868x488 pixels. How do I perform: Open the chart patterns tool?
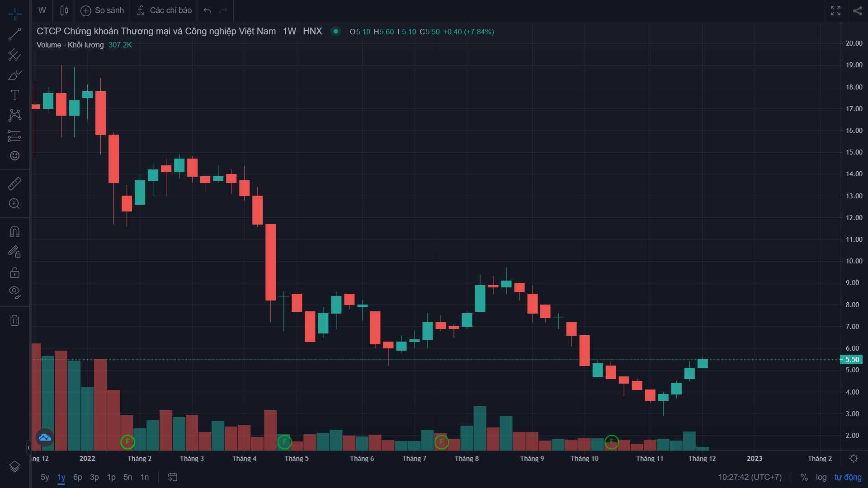click(x=14, y=115)
